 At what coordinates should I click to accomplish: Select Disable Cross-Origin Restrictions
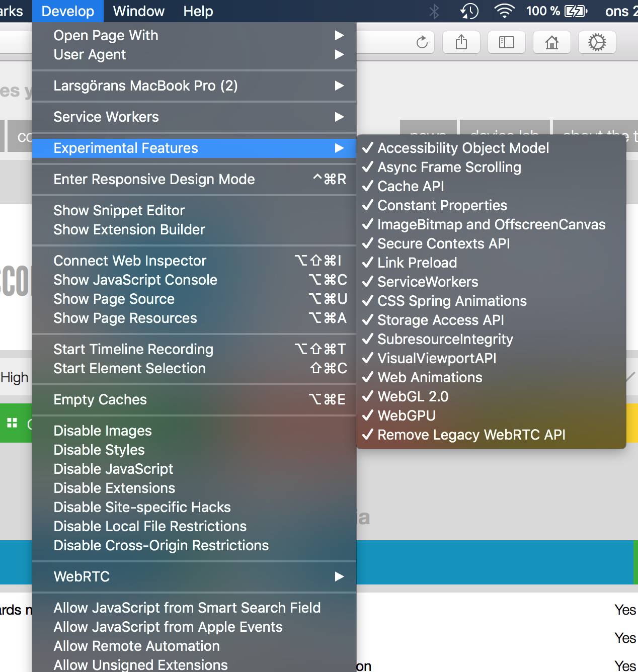point(194,545)
